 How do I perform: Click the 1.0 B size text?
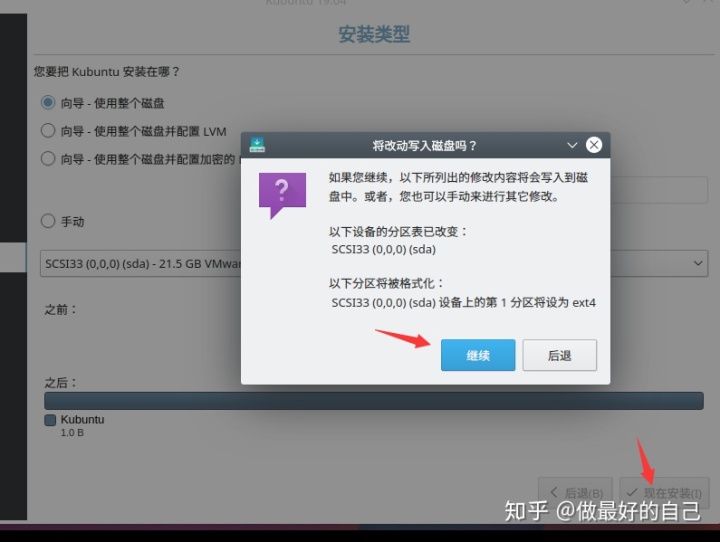click(x=72, y=433)
